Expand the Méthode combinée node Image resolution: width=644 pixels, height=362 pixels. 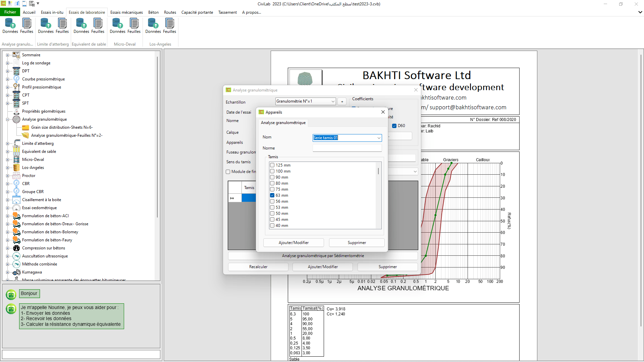click(x=7, y=264)
